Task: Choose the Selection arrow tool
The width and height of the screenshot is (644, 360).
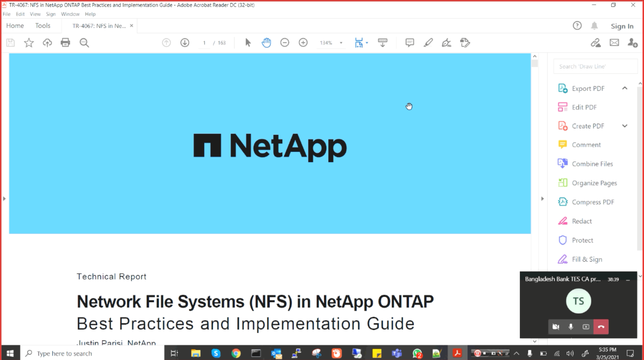Action: coord(248,43)
